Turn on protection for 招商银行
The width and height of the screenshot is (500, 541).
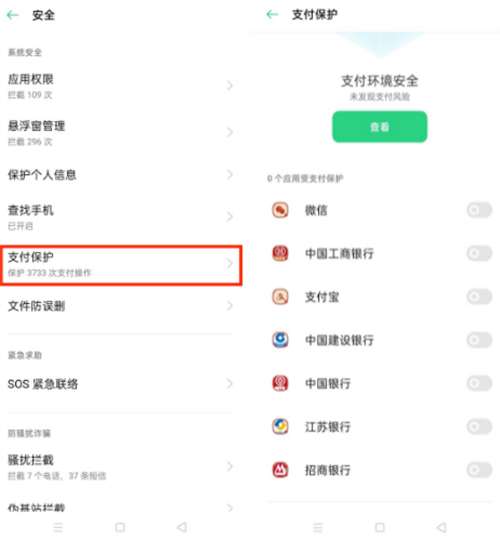pos(479,470)
